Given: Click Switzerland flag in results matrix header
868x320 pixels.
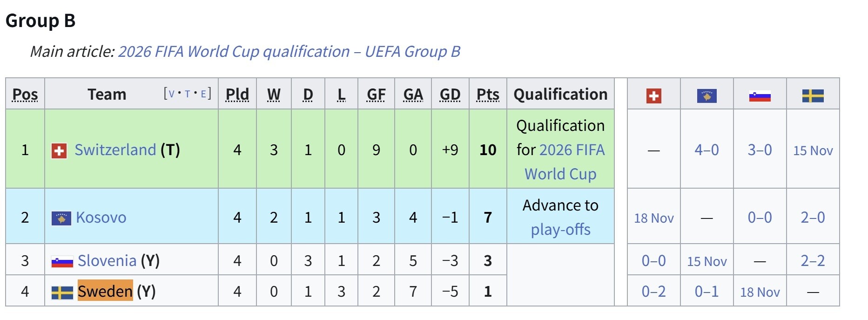Looking at the screenshot, I should click(653, 96).
